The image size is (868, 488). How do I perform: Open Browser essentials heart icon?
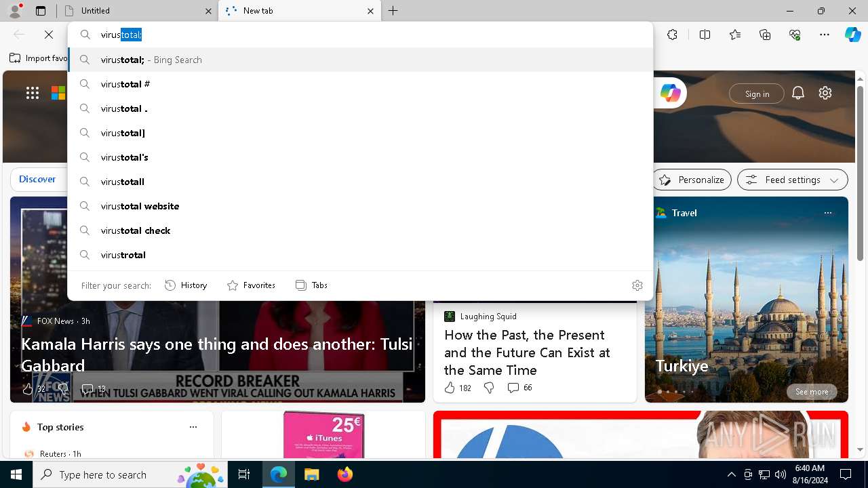click(795, 35)
